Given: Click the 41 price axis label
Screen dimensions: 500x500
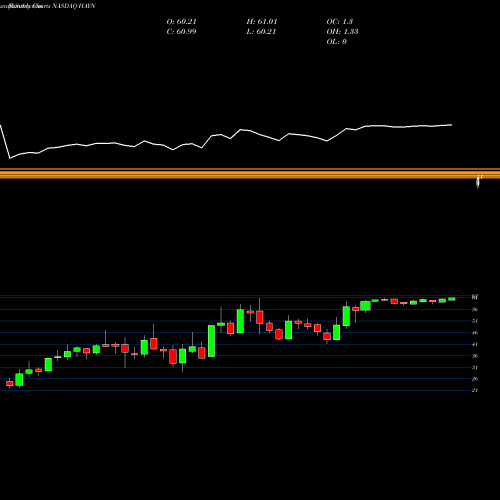Looking at the screenshot, I should pos(475,344).
